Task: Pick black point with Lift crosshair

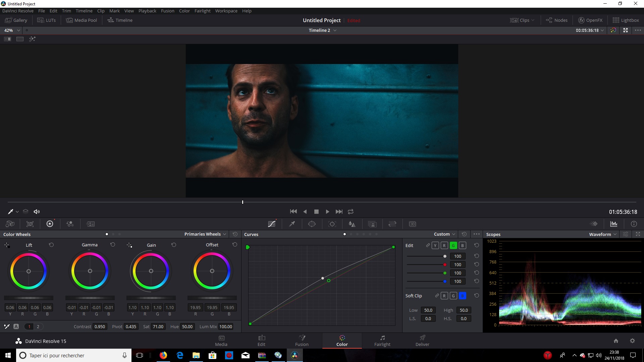Action: tap(7, 245)
